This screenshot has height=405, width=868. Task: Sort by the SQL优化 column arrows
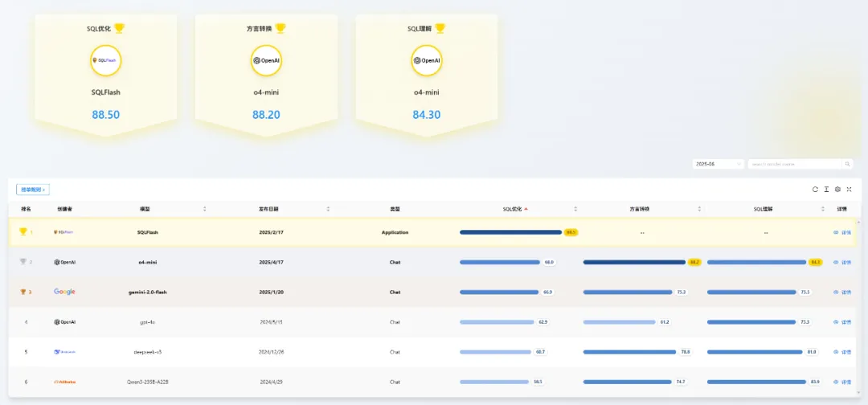(575, 209)
